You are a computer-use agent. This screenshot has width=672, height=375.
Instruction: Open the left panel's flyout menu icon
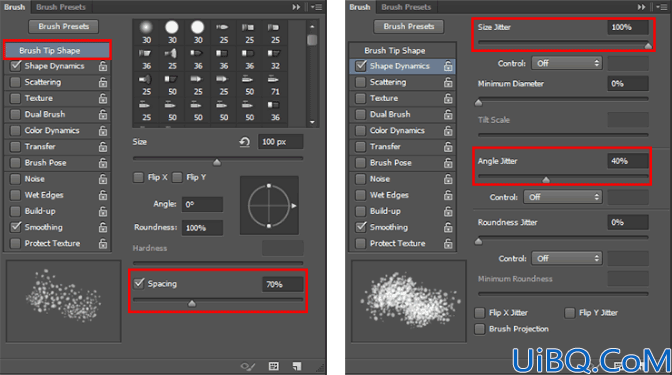pos(316,7)
